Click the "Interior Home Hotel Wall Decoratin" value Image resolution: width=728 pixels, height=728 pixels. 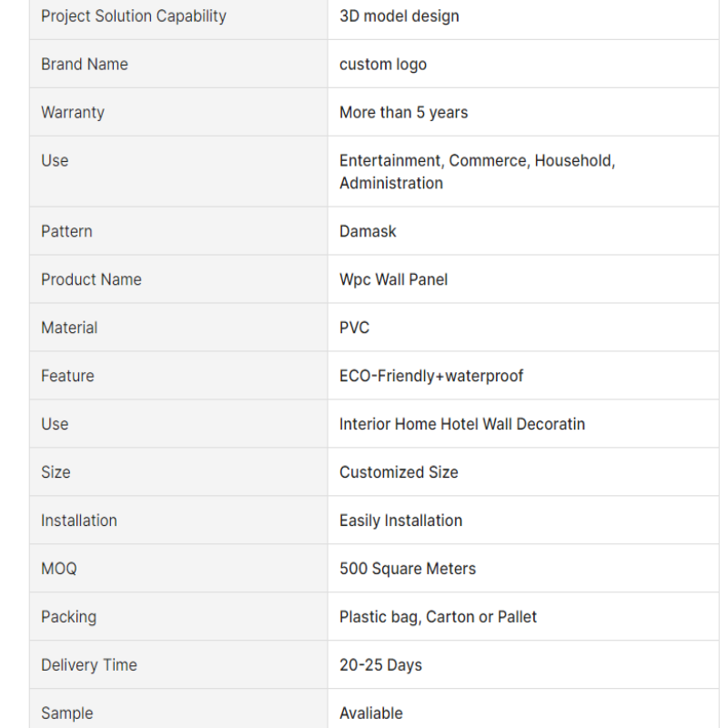(462, 424)
